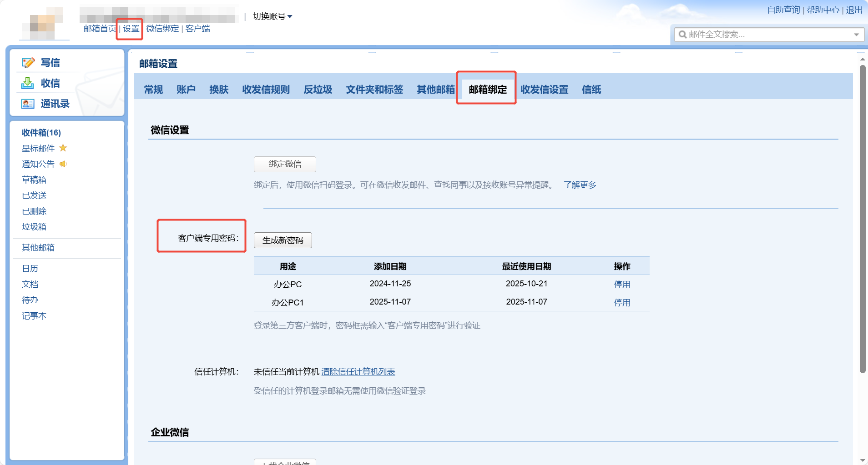Select the 文件夹和标签 tab
Screen dimensions: 868x465
pyautogui.click(x=374, y=90)
